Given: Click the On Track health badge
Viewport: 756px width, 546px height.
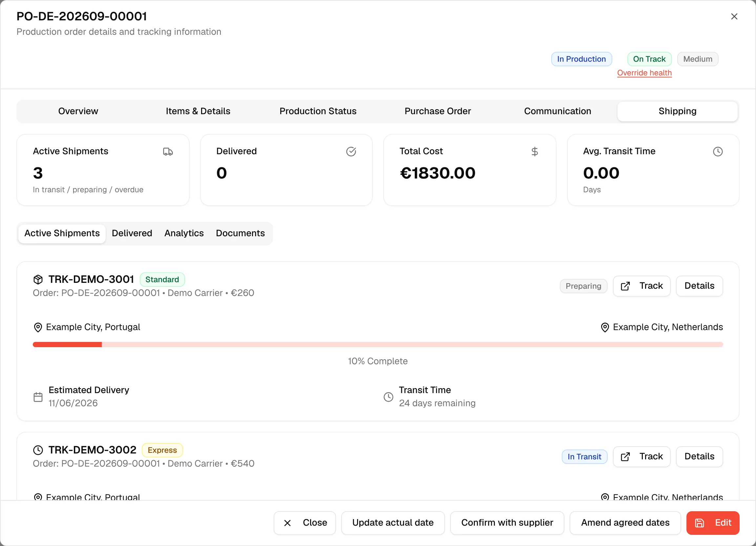Looking at the screenshot, I should pos(649,59).
